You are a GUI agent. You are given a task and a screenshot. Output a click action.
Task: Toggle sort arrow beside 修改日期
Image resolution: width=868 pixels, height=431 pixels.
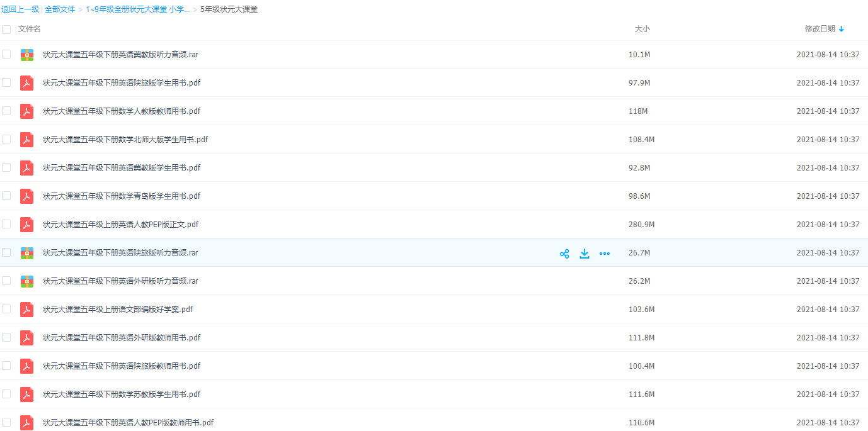[842, 29]
